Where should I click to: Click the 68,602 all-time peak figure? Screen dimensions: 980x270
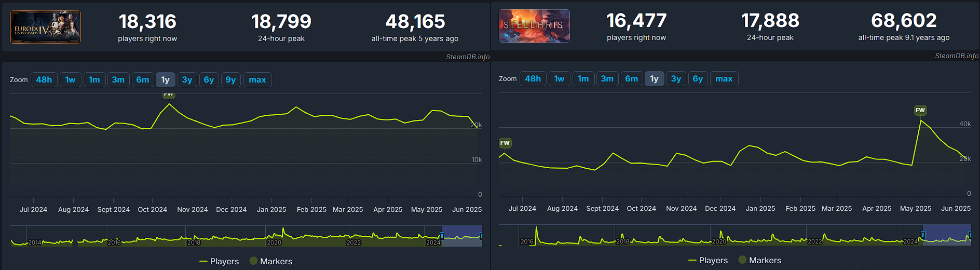(x=904, y=20)
